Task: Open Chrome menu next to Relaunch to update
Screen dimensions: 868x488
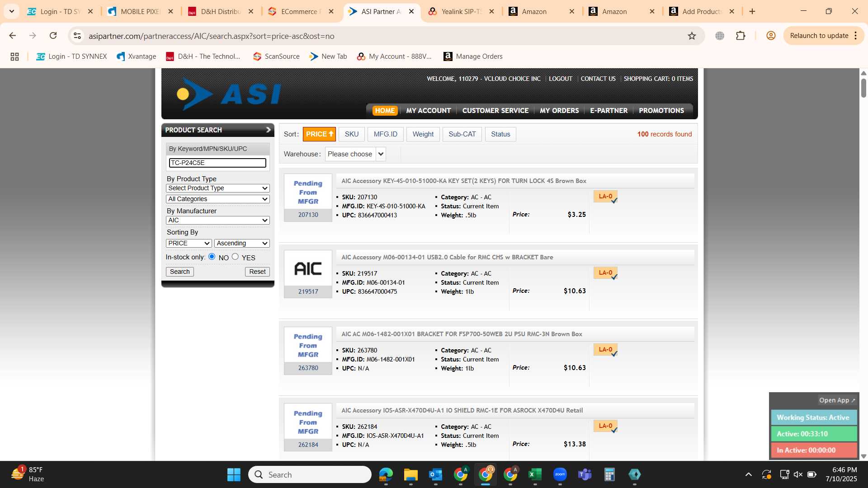Action: [855, 36]
